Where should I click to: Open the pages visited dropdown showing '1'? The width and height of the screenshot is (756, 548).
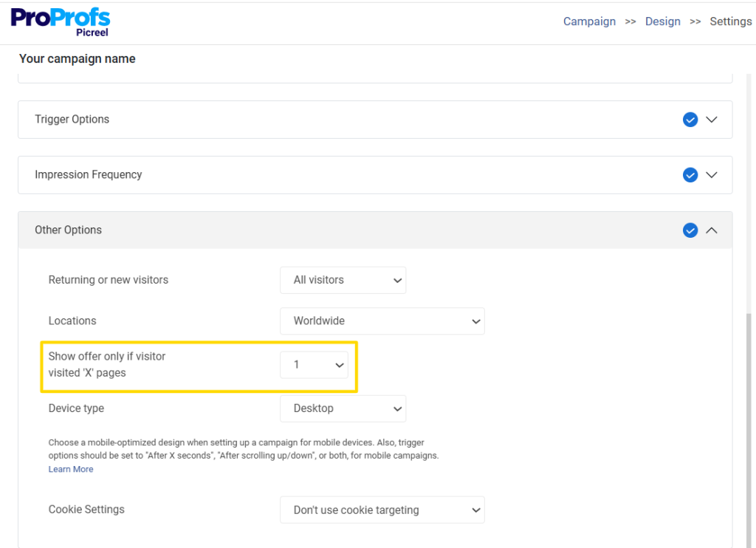[314, 364]
